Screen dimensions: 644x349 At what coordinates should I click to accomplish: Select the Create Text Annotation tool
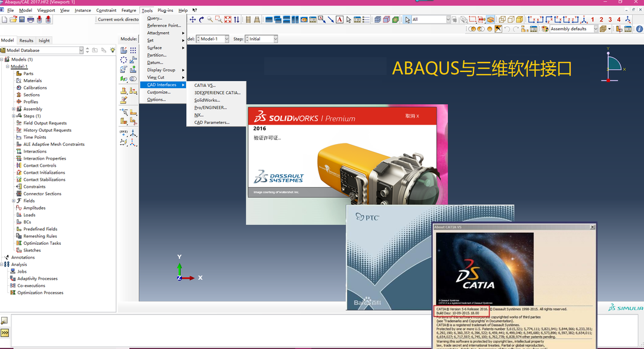339,20
